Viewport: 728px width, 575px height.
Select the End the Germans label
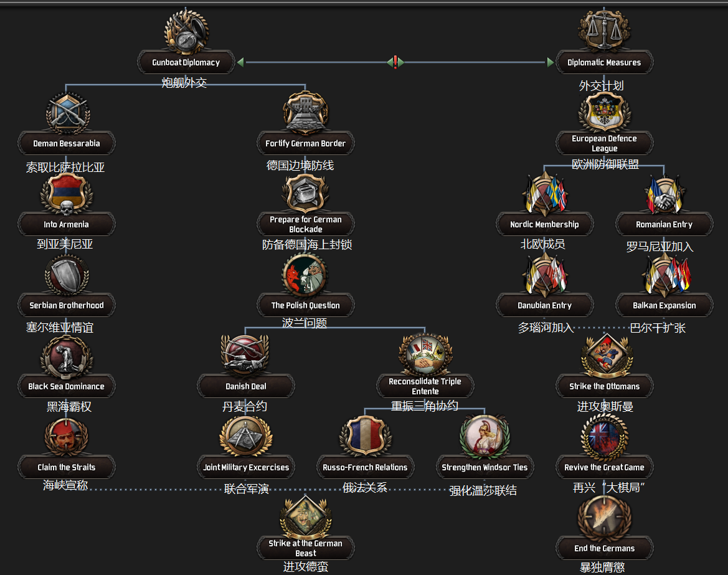604,548
